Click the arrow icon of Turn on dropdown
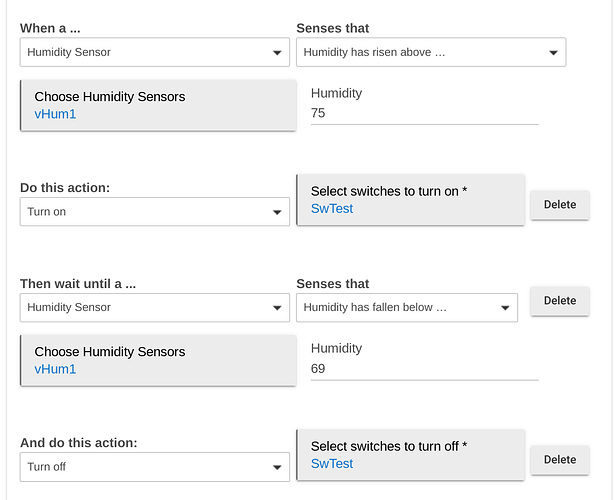 [277, 212]
